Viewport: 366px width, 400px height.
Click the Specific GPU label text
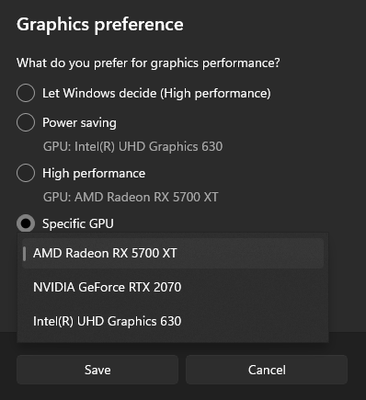coord(78,224)
